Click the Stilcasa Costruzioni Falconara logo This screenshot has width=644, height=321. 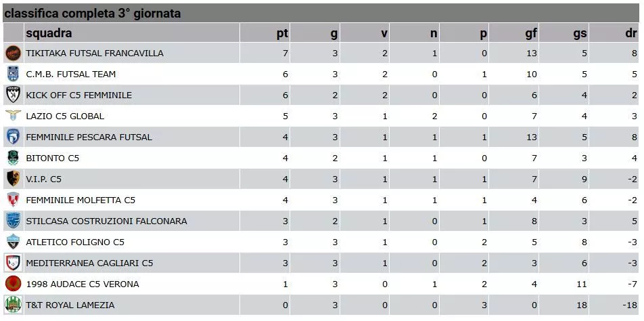[13, 221]
